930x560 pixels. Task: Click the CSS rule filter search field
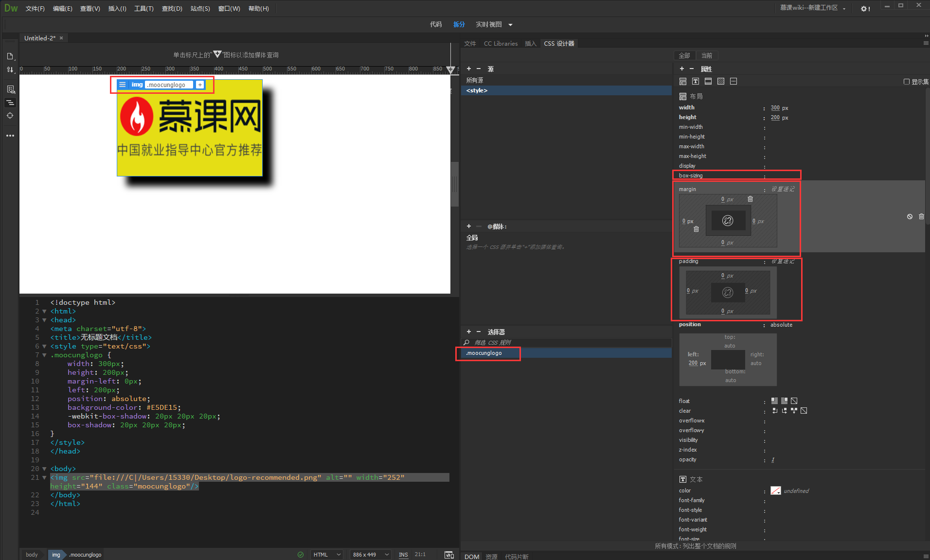[x=566, y=343]
